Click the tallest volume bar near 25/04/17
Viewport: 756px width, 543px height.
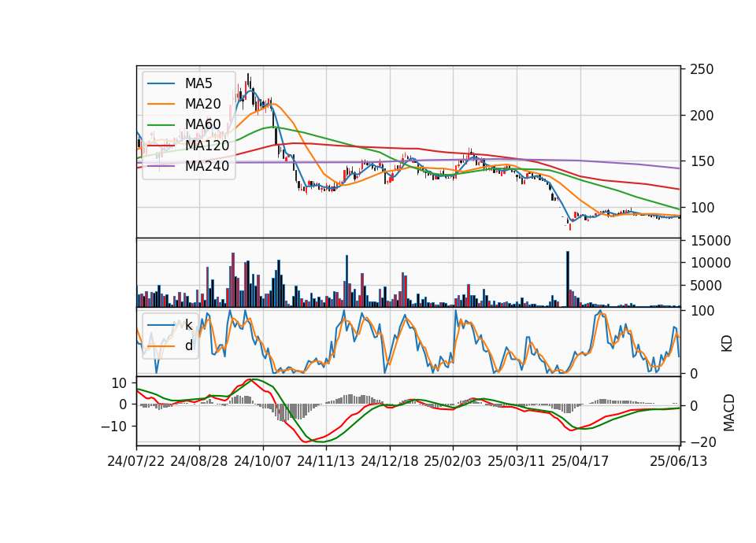(568, 279)
